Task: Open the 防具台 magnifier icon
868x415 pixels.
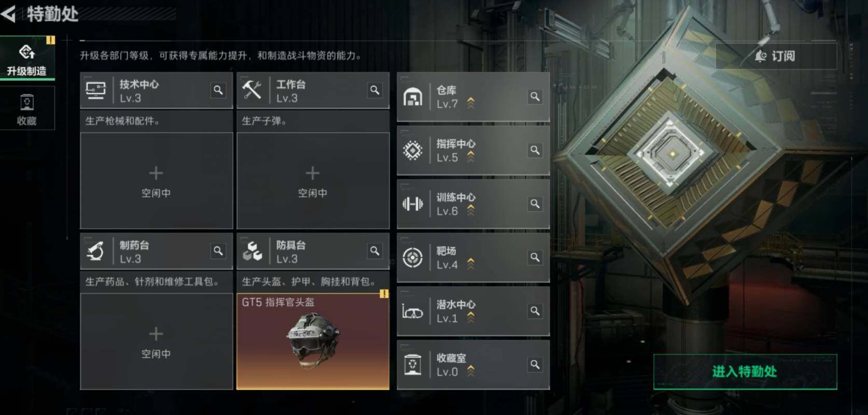Action: (x=374, y=251)
